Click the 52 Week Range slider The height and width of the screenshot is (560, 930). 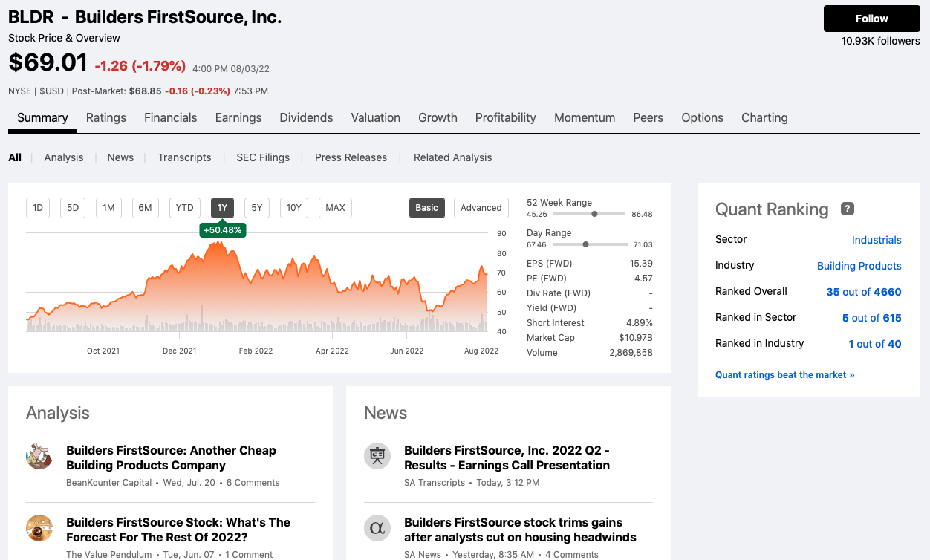[590, 214]
